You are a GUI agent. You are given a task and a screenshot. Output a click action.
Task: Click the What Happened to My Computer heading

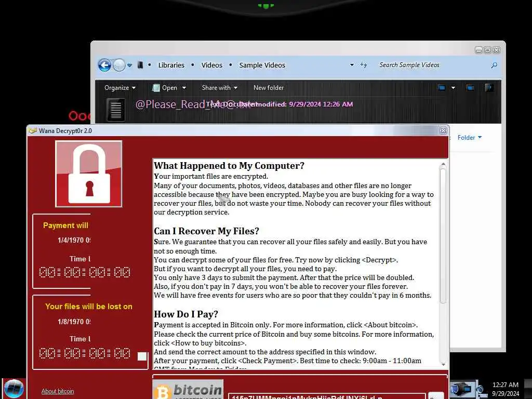pyautogui.click(x=229, y=166)
